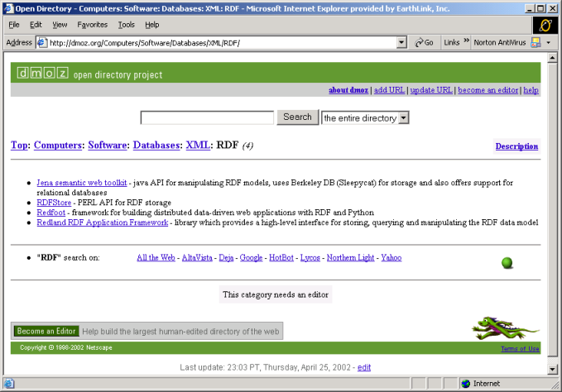This screenshot has width=562, height=392.
Task: Click the scrollbar down arrow
Action: click(553, 370)
